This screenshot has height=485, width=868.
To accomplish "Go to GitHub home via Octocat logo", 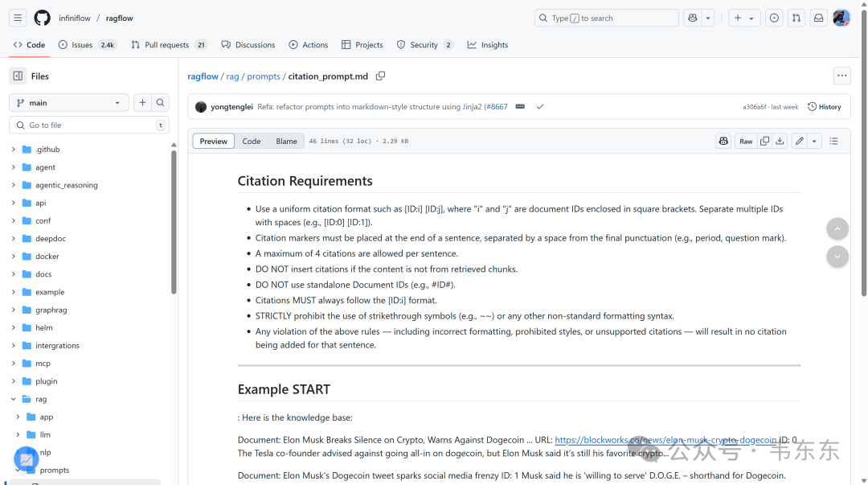I will click(x=42, y=18).
